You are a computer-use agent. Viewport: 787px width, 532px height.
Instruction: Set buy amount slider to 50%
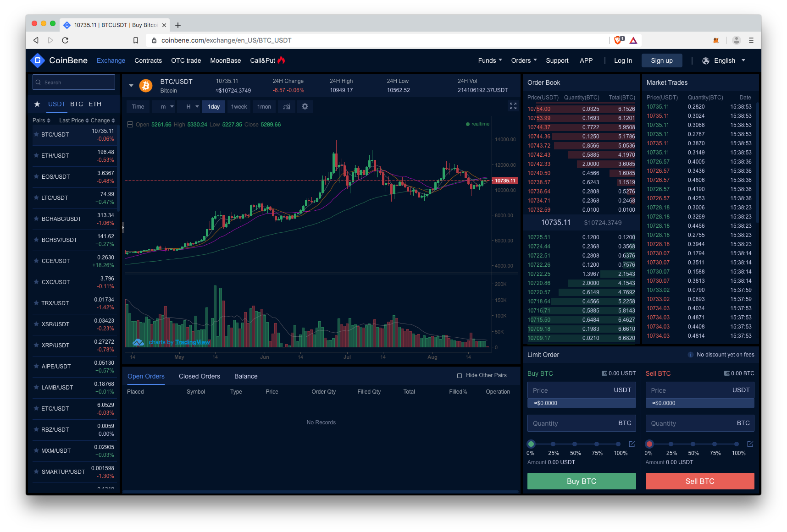pyautogui.click(x=575, y=444)
